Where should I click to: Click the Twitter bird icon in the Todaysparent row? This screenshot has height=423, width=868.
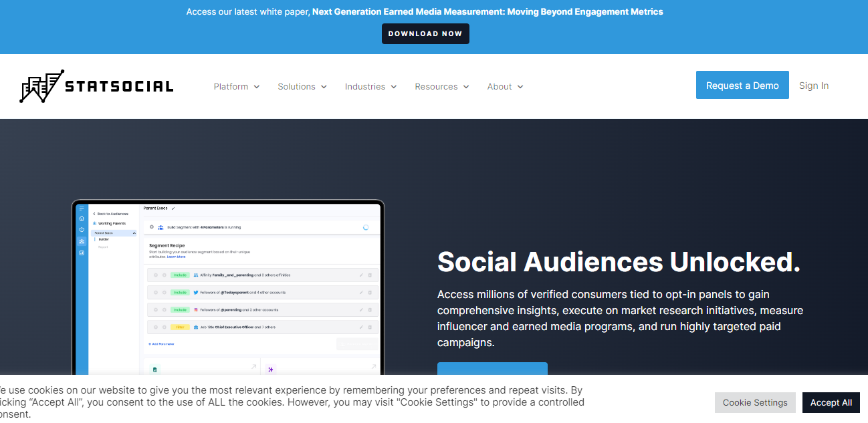coord(196,292)
